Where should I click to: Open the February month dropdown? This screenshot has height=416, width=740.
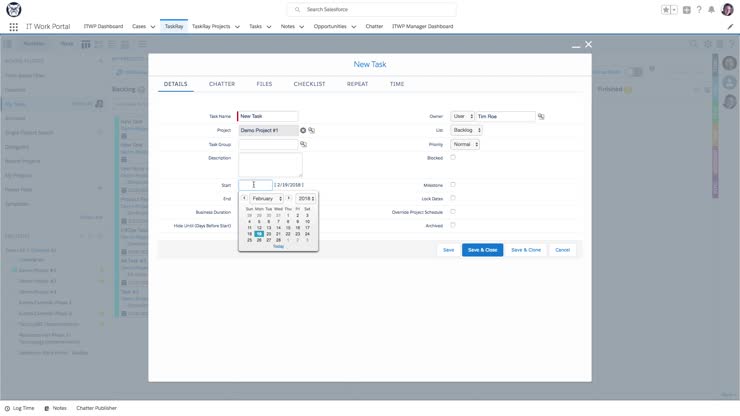(x=266, y=198)
